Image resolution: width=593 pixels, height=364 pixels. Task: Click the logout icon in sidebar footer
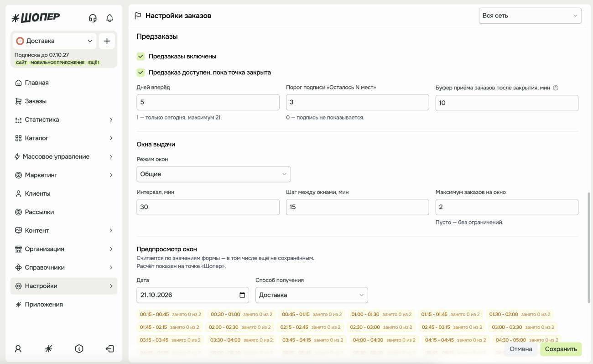[x=109, y=349]
